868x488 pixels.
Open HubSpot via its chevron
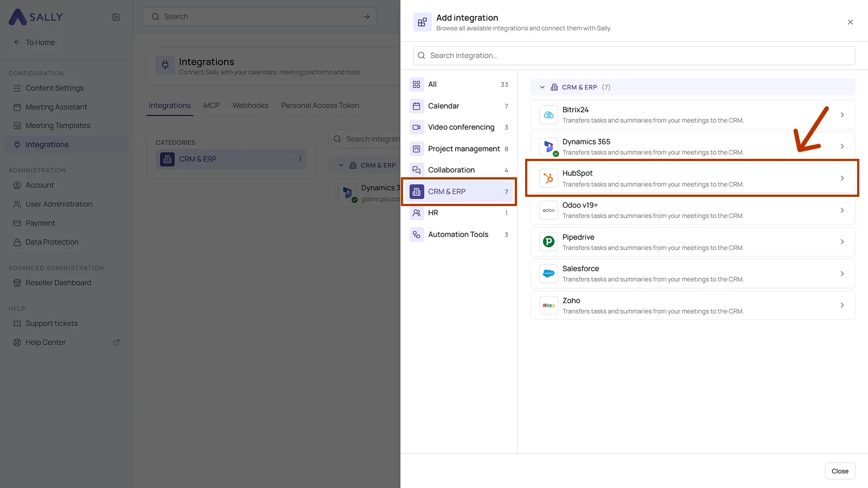tap(842, 178)
